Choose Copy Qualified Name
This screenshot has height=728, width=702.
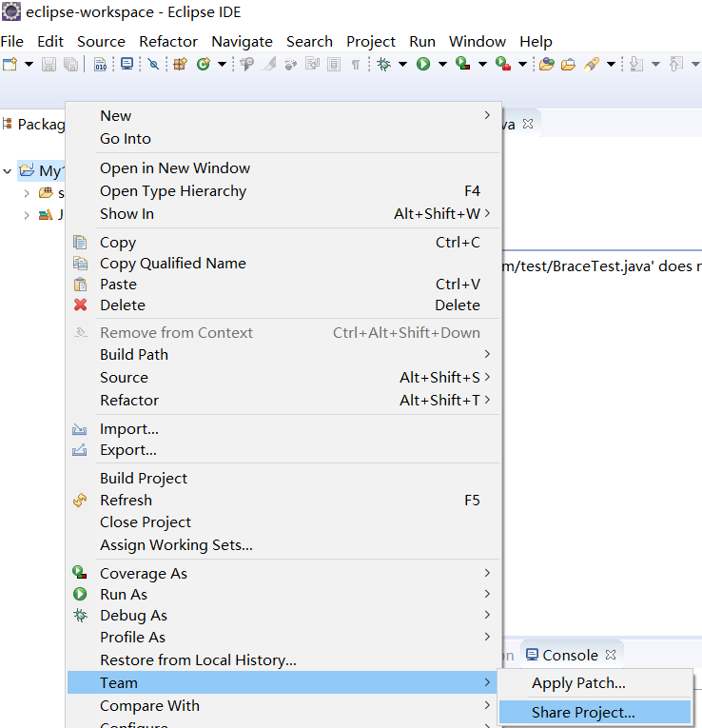click(284, 264)
